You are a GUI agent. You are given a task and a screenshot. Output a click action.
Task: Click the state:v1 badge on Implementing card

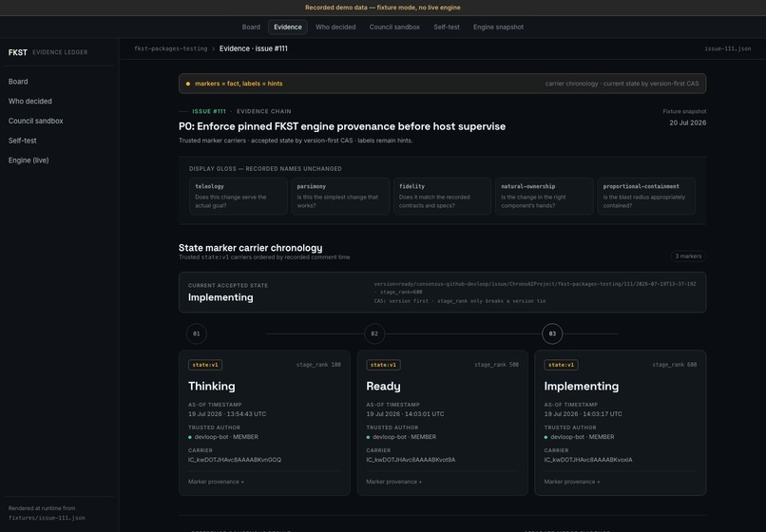click(x=562, y=365)
